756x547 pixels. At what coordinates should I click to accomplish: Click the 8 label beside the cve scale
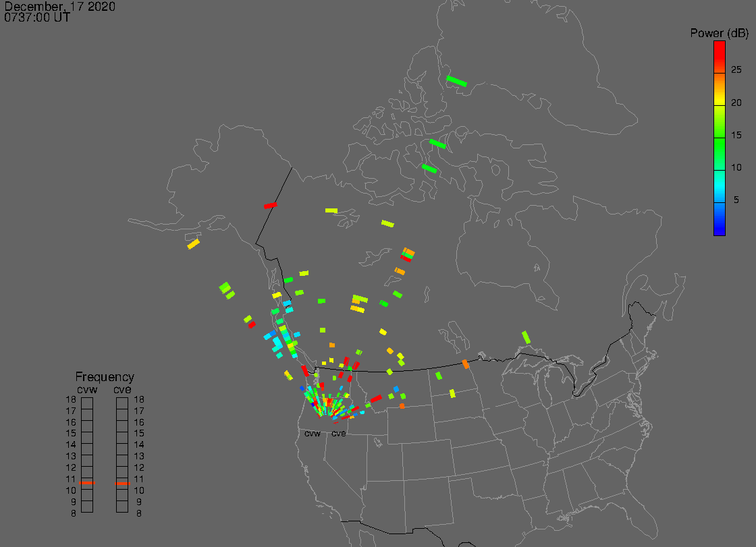click(139, 513)
